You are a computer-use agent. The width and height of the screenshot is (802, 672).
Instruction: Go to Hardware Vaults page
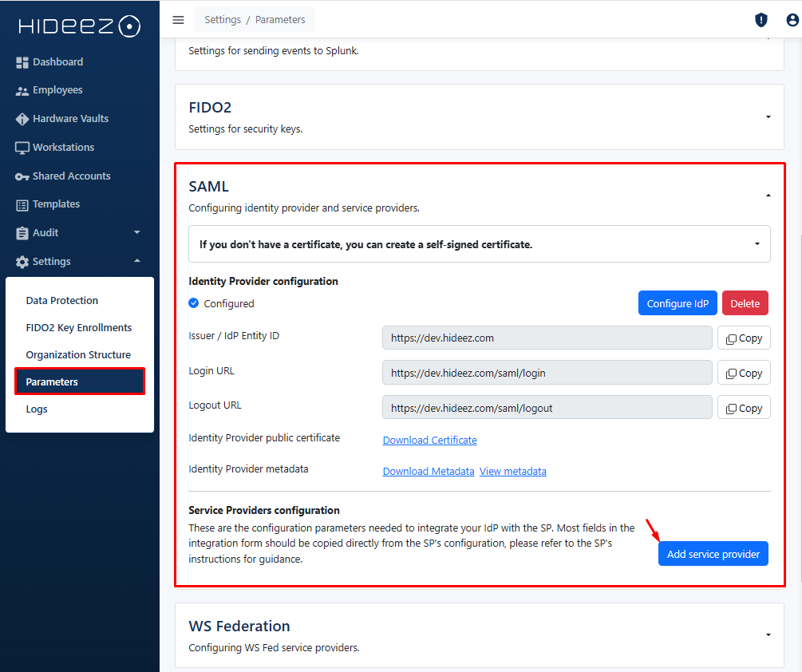click(x=70, y=119)
